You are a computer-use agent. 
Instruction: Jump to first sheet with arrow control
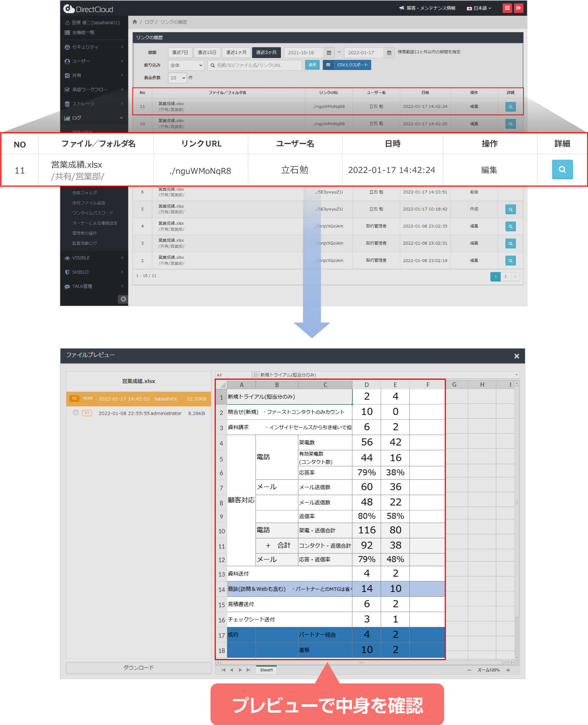[x=223, y=670]
